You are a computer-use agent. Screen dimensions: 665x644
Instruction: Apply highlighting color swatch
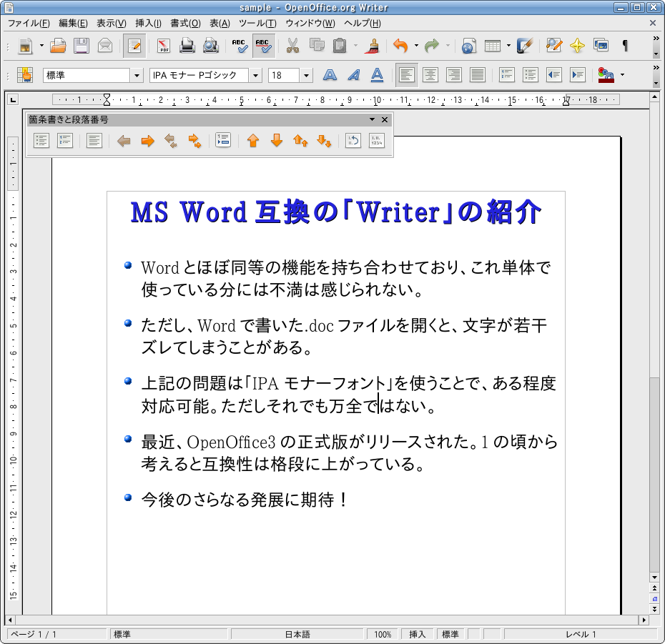(x=606, y=75)
